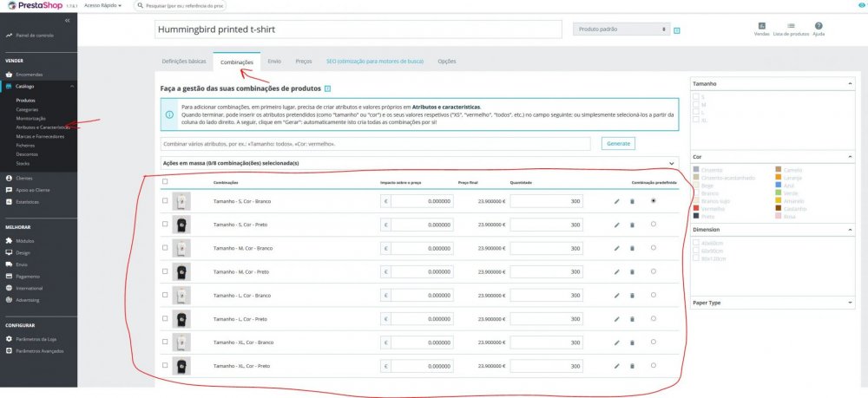The width and height of the screenshot is (868, 398).
Task: Tick checkbox for Tamanho - S, Cor - Preto
Action: coord(165,224)
